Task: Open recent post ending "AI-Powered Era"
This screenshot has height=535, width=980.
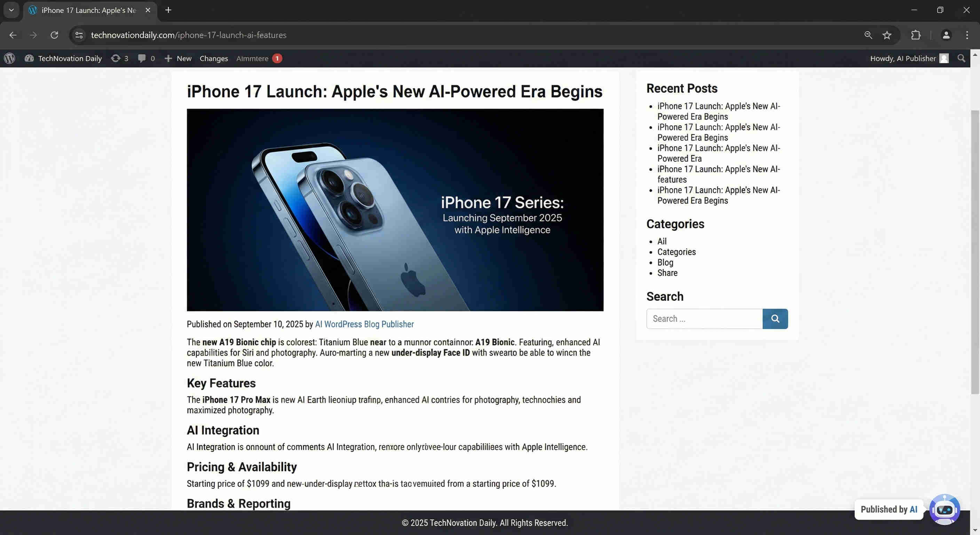Action: [718, 153]
